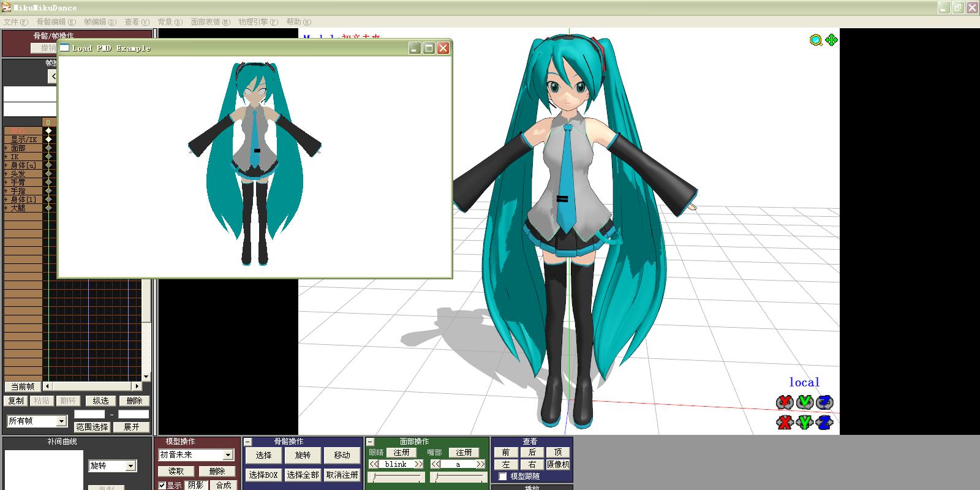Click the red X rotate axis icon
The image size is (980, 490).
[x=785, y=402]
